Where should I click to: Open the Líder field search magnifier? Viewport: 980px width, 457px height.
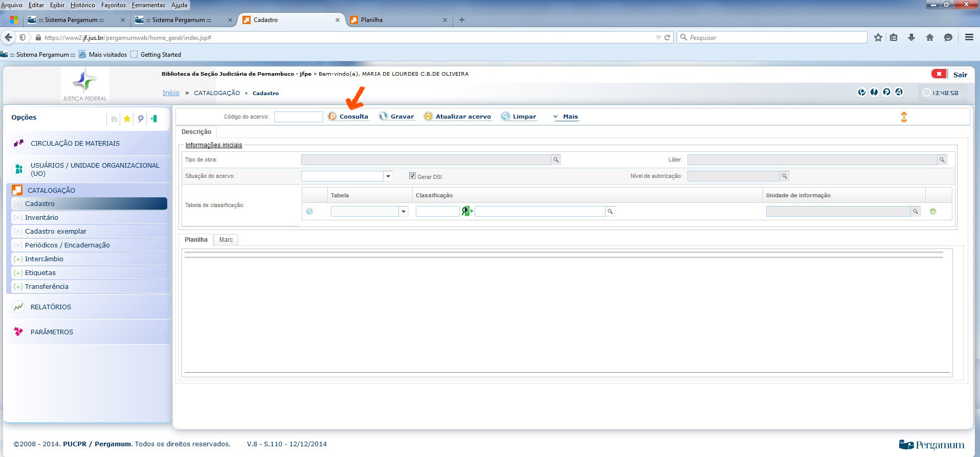click(x=942, y=160)
